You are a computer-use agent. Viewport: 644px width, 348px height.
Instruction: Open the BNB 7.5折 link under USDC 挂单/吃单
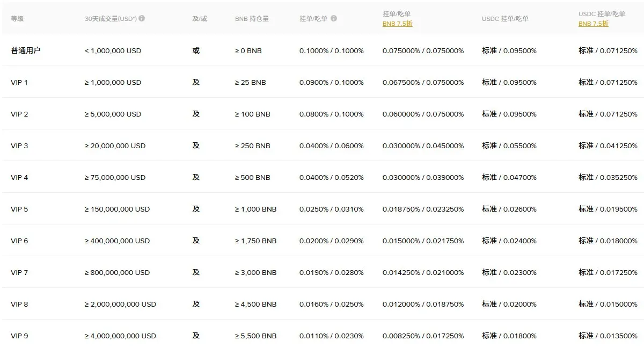click(x=594, y=24)
